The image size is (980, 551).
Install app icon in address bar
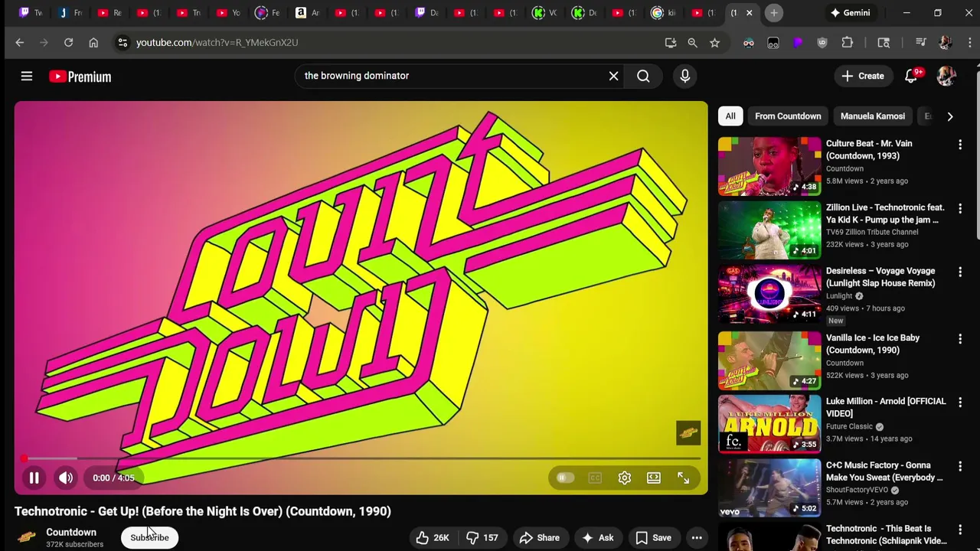pos(671,43)
